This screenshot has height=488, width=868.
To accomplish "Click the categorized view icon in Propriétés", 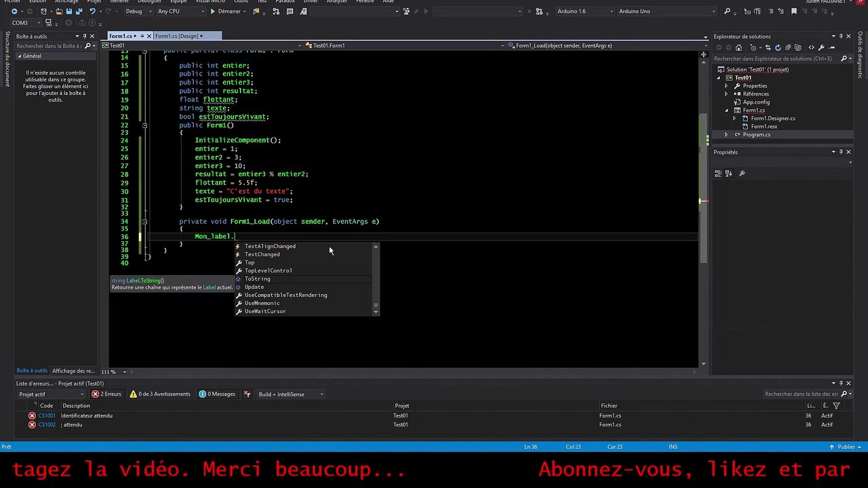I will point(719,174).
